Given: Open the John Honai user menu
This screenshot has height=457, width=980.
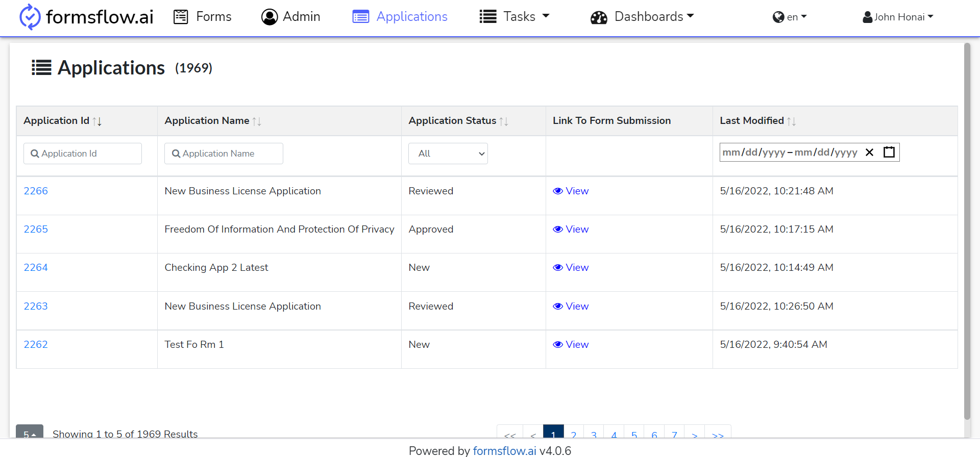Looking at the screenshot, I should pyautogui.click(x=898, y=17).
